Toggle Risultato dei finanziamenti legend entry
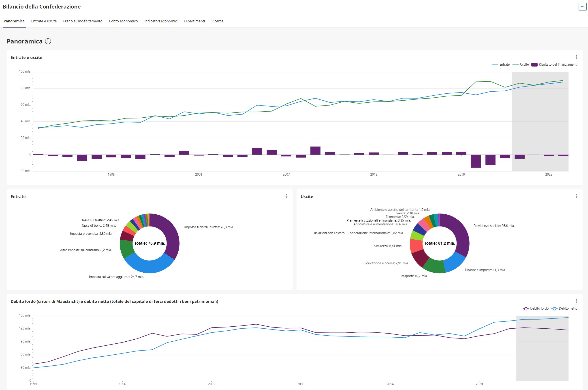 pyautogui.click(x=554, y=65)
